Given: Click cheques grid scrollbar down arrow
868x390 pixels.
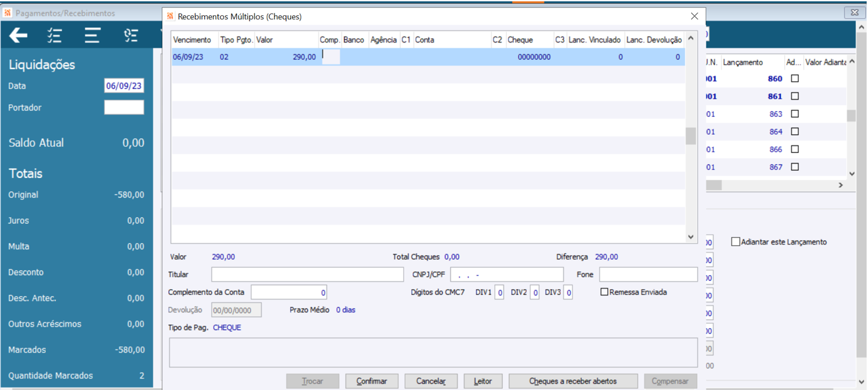Looking at the screenshot, I should pos(690,237).
